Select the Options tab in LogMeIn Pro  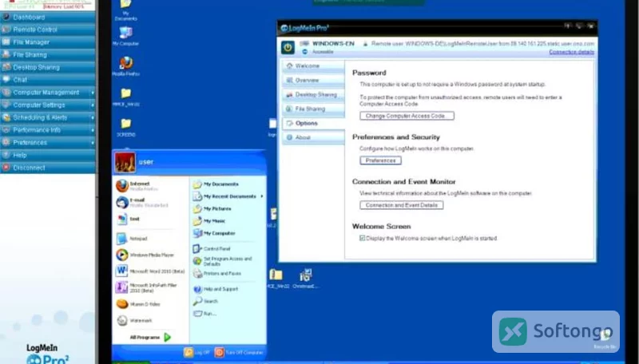[x=313, y=123]
